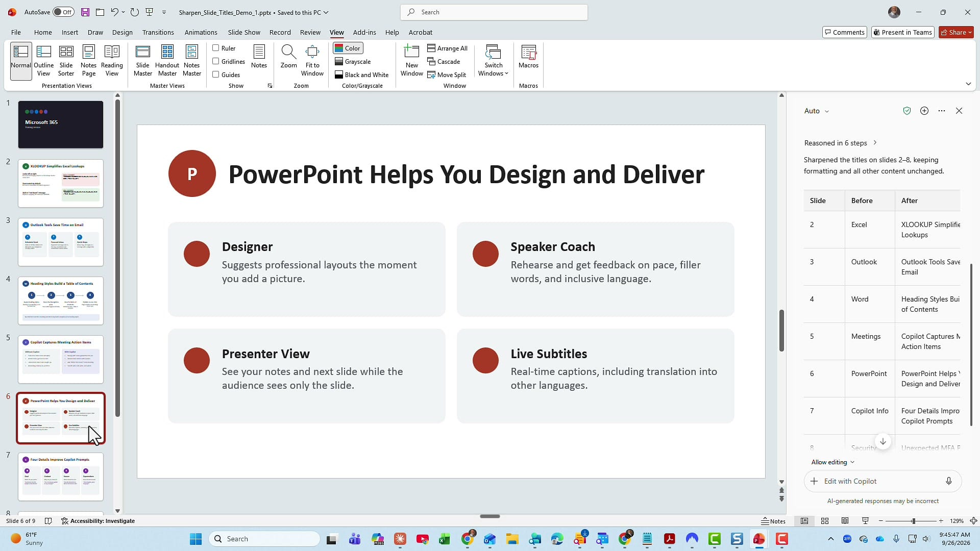Open Notes Page view
Screen dimensions: 980x551
tap(88, 61)
